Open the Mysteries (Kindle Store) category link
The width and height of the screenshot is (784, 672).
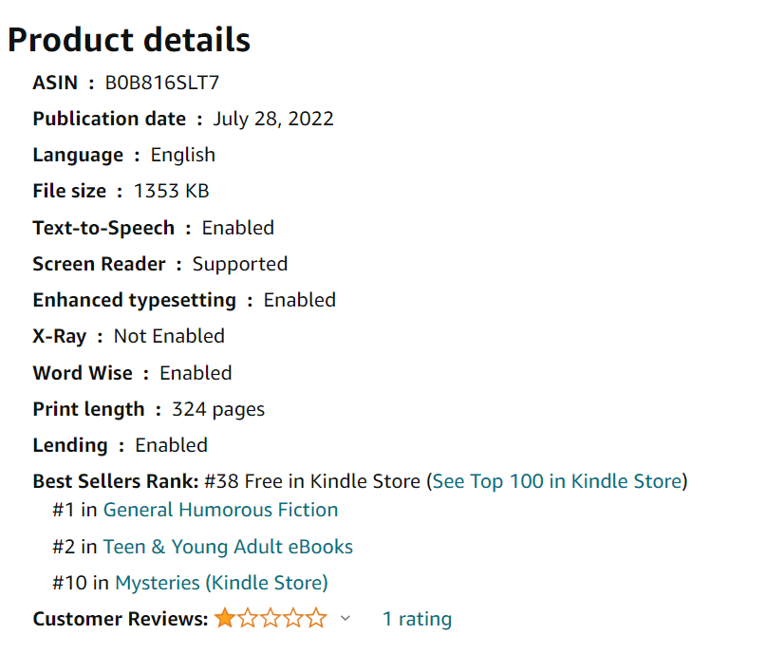tap(221, 583)
